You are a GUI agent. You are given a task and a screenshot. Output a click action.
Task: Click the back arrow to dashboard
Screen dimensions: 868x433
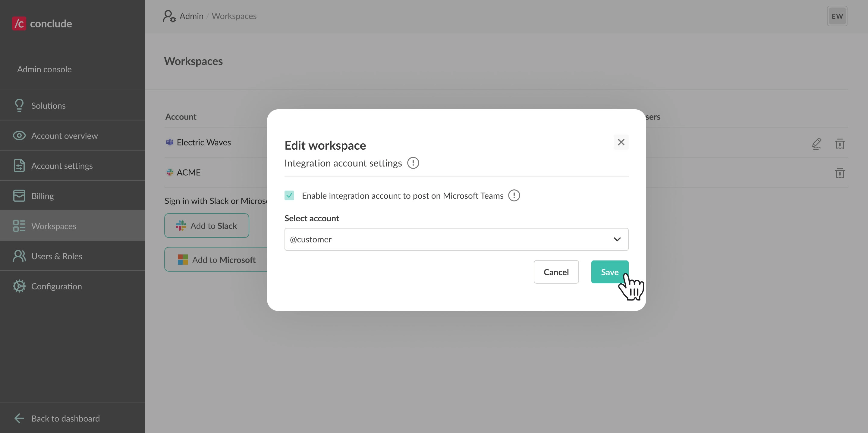coord(19,418)
